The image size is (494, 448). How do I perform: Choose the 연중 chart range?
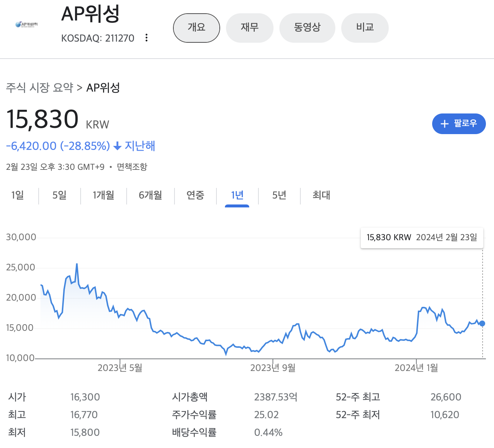coord(195,195)
